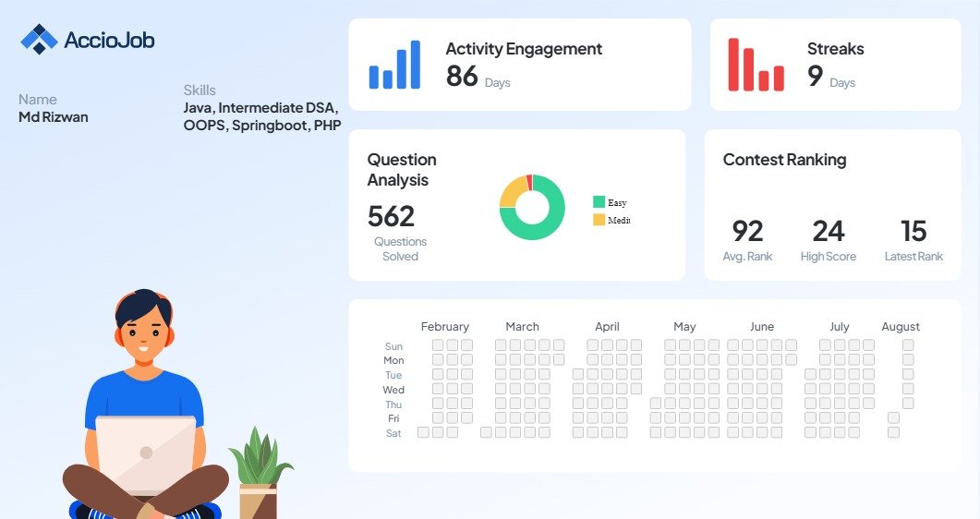Viewport: 980px width, 519px height.
Task: Click the single Sunday cell under August
Action: [908, 344]
